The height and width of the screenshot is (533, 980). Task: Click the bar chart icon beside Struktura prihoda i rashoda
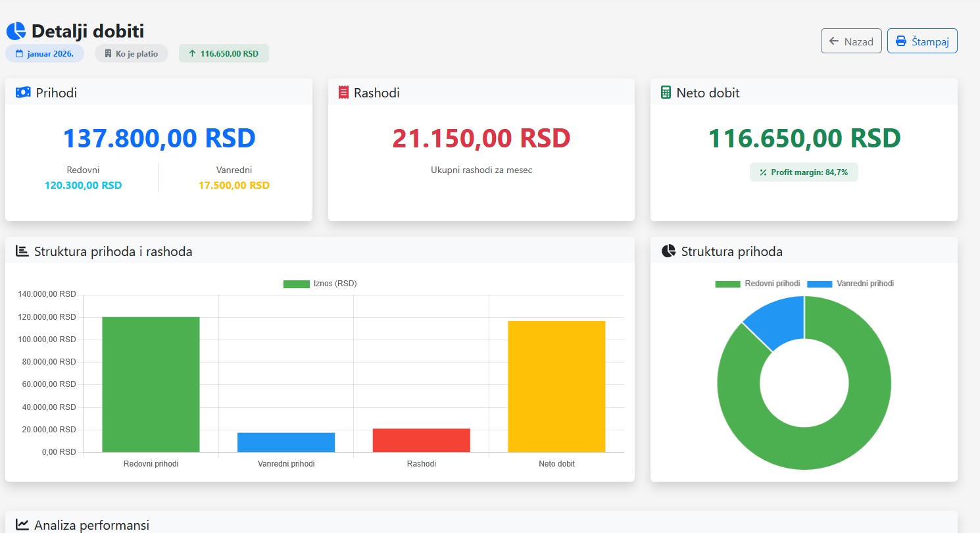pyautogui.click(x=22, y=251)
